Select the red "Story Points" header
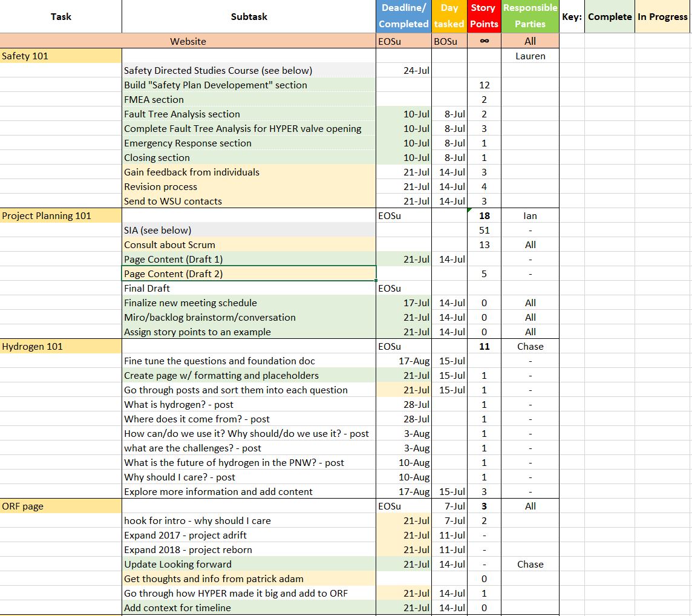692x616 pixels. pos(484,16)
